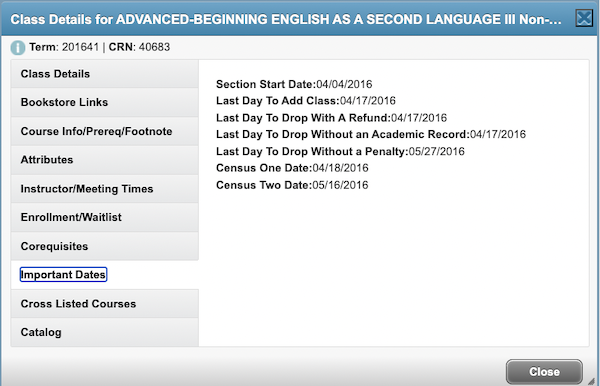Screen dimensions: 600x386
Task: Click Last Day To Drop With A Refund
Action: [331, 117]
